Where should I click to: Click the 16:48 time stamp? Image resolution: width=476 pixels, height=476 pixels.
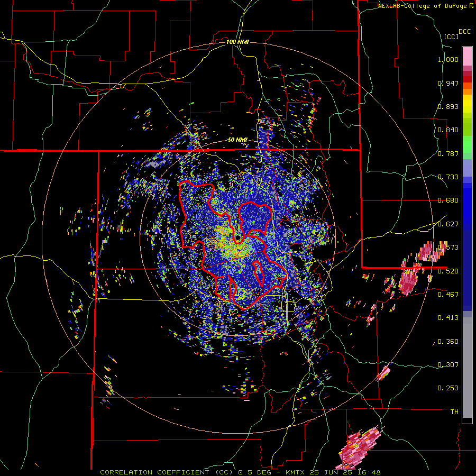[x=368, y=472]
